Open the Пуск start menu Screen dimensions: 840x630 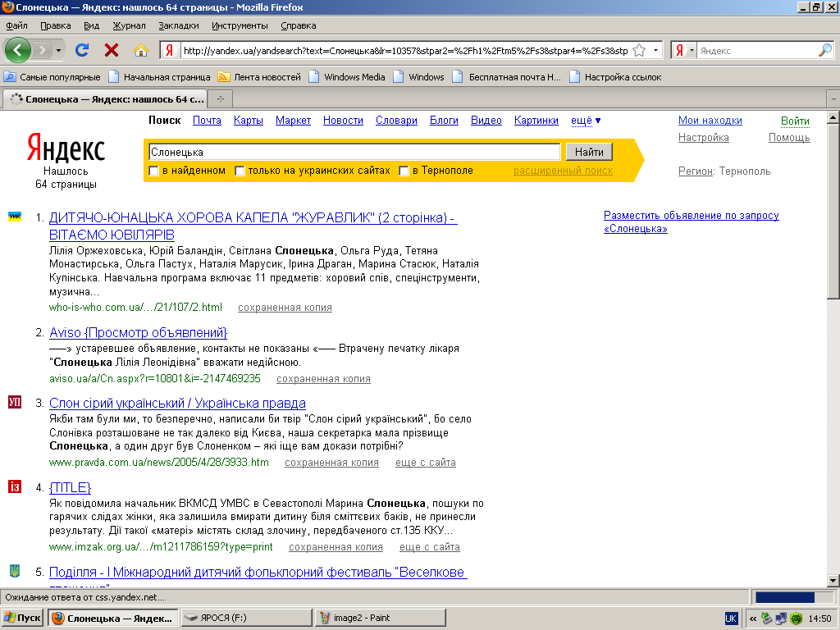[x=22, y=619]
